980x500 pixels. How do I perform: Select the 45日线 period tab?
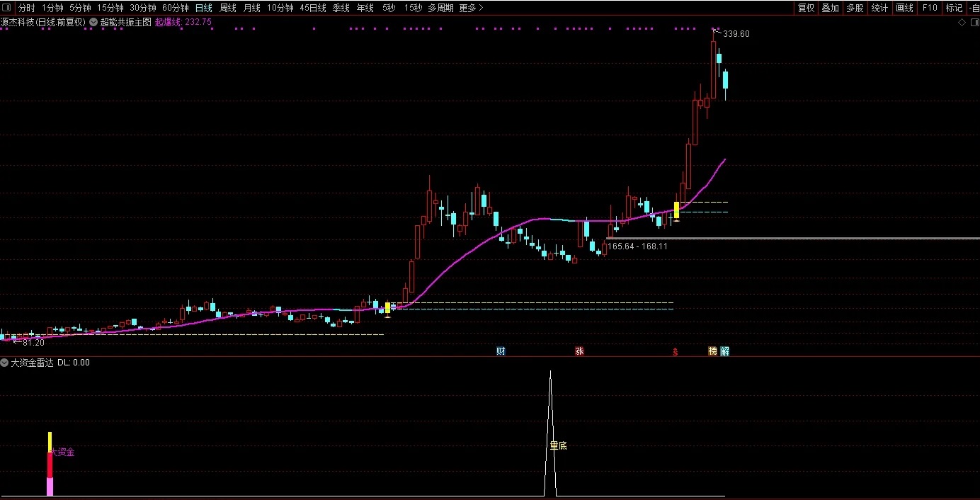tap(312, 8)
